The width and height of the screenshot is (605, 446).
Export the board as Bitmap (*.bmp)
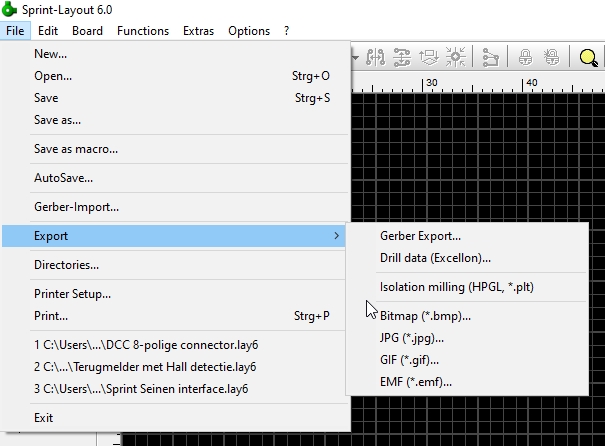tap(425, 316)
